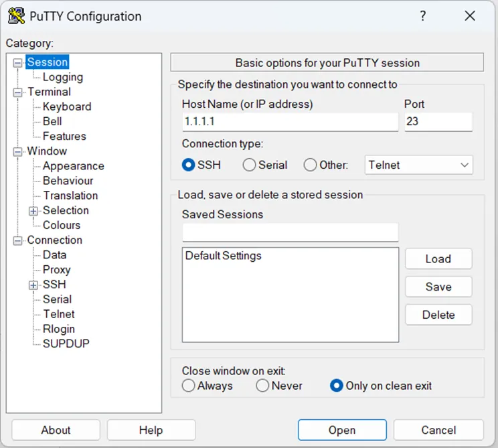Image resolution: width=498 pixels, height=448 pixels.
Task: Open Behaviour settings in tree
Action: point(68,180)
